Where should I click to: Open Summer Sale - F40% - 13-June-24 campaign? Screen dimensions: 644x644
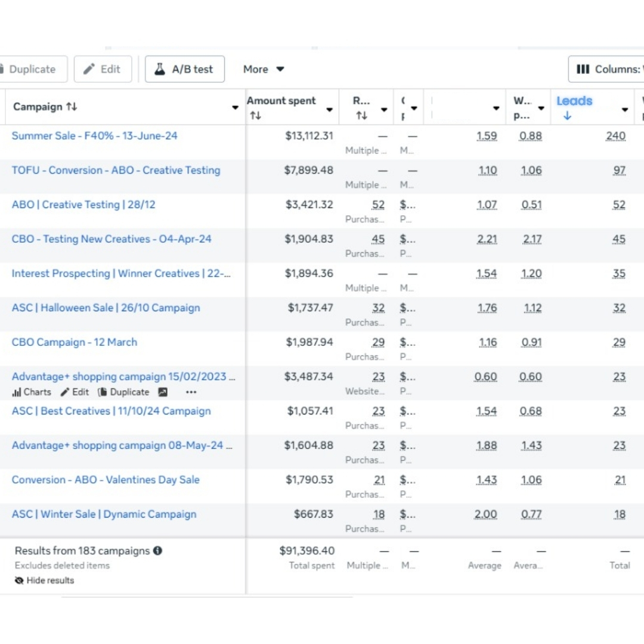pos(94,135)
